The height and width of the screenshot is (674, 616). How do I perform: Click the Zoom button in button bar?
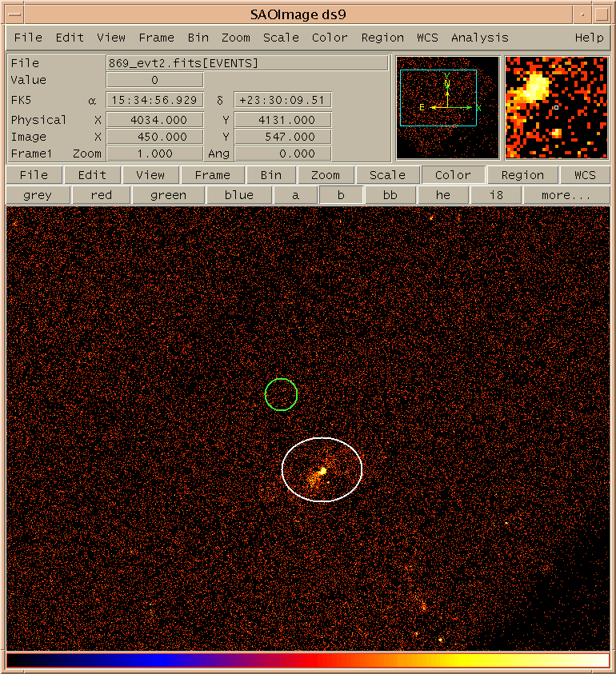coord(326,175)
